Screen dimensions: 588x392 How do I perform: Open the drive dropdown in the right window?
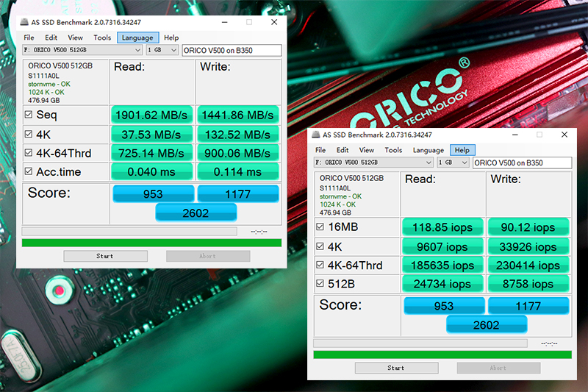pyautogui.click(x=373, y=163)
